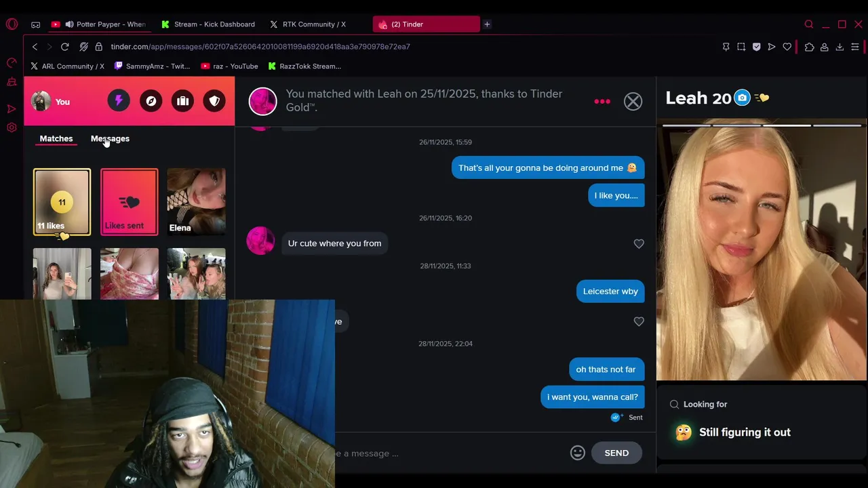Open the snapshot capture tool icon
The height and width of the screenshot is (488, 868).
point(741,47)
